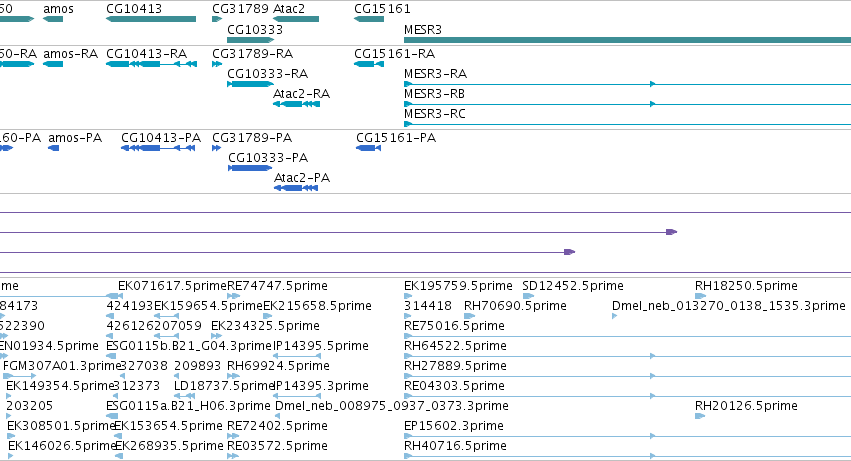The height and width of the screenshot is (461, 851).
Task: Select the CG10333-RA transcript glyph
Action: click(251, 84)
